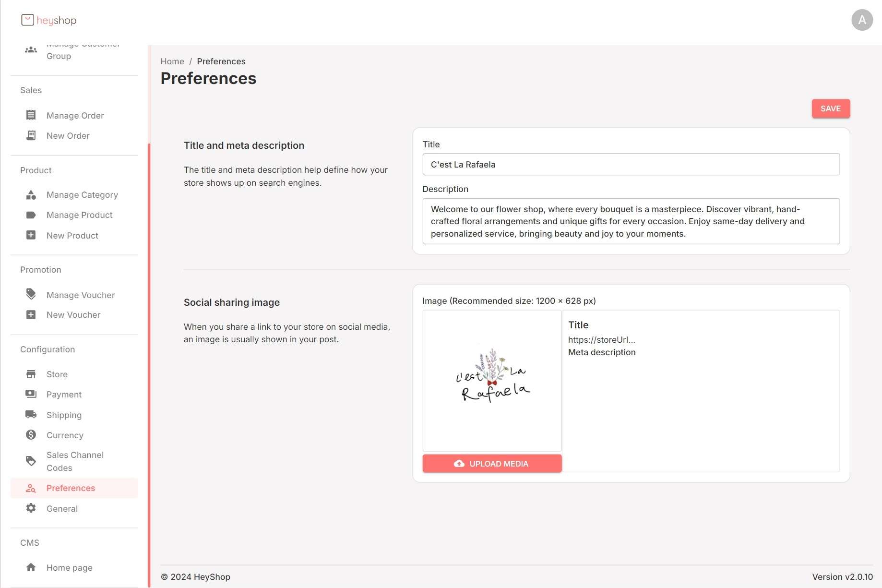The height and width of the screenshot is (588, 882).
Task: Click the New Order receipt icon
Action: click(31, 135)
